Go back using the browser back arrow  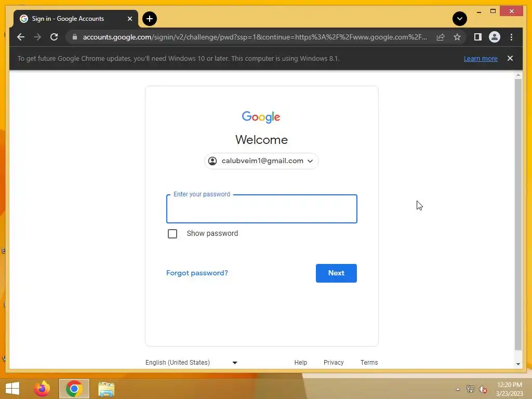[21, 37]
